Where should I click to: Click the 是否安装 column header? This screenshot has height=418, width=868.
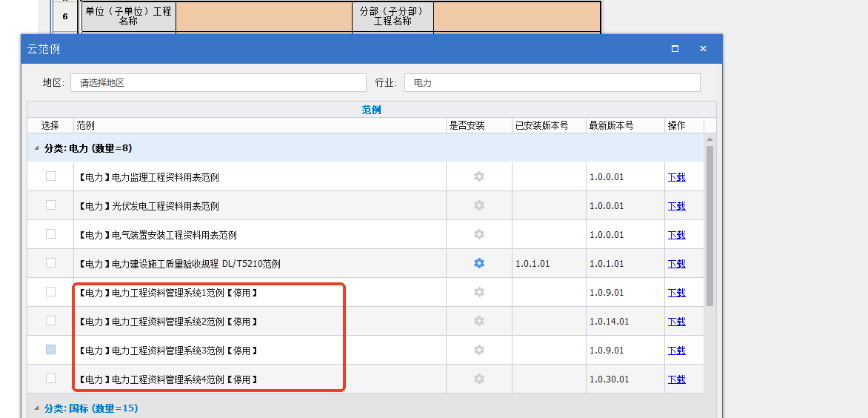467,125
